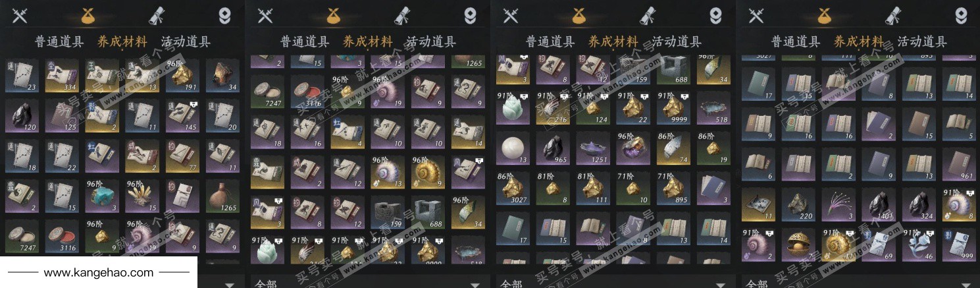The width and height of the screenshot is (980, 288).
Task: Expand the 全部 filter dropdown in third panel
Action: pyautogui.click(x=613, y=283)
